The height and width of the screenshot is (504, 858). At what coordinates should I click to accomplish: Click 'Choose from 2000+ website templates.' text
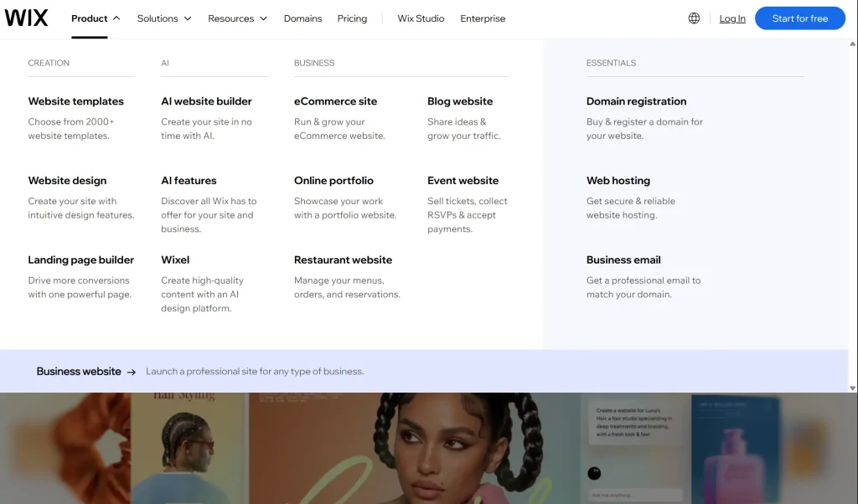coord(71,128)
